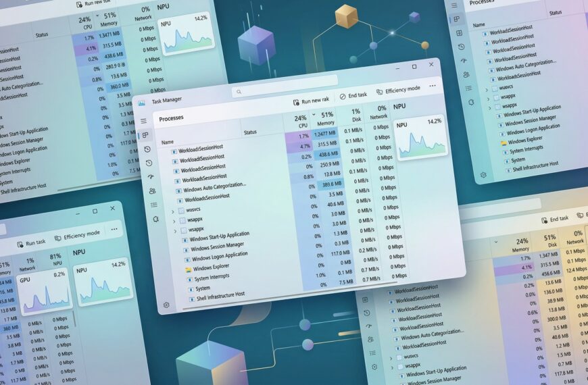Open Startup gauge icon in bottom-right window
This screenshot has width=588, height=385.
point(368,326)
